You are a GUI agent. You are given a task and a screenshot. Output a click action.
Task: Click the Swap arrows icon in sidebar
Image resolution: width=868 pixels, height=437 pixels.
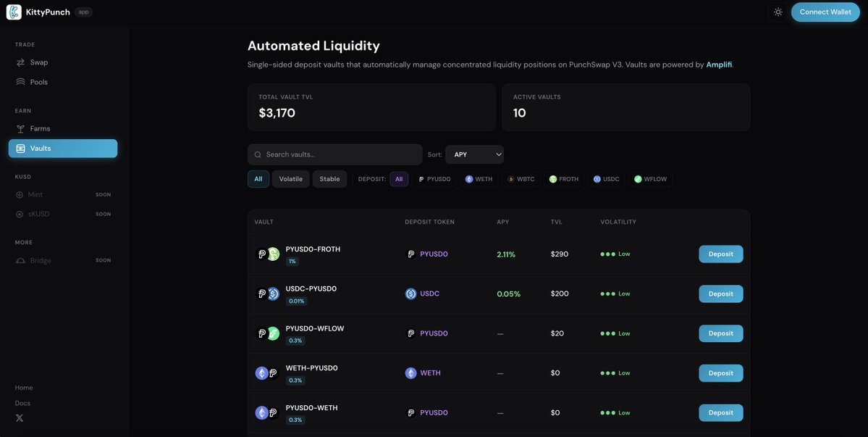pyautogui.click(x=20, y=62)
